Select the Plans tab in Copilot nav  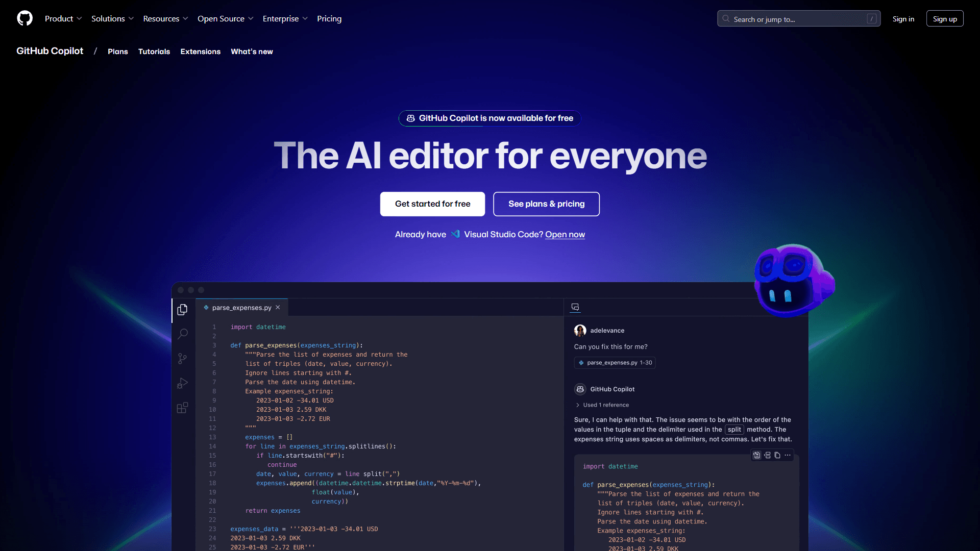118,51
